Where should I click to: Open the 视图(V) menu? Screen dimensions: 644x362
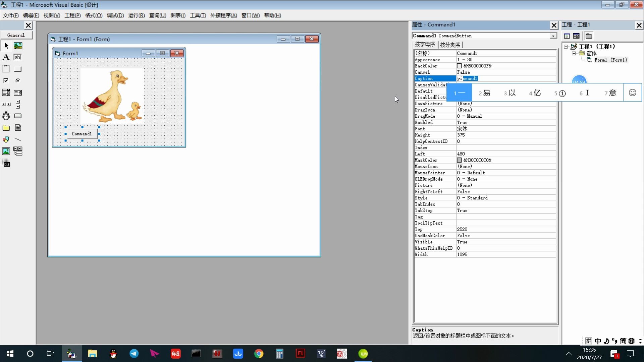(x=52, y=15)
